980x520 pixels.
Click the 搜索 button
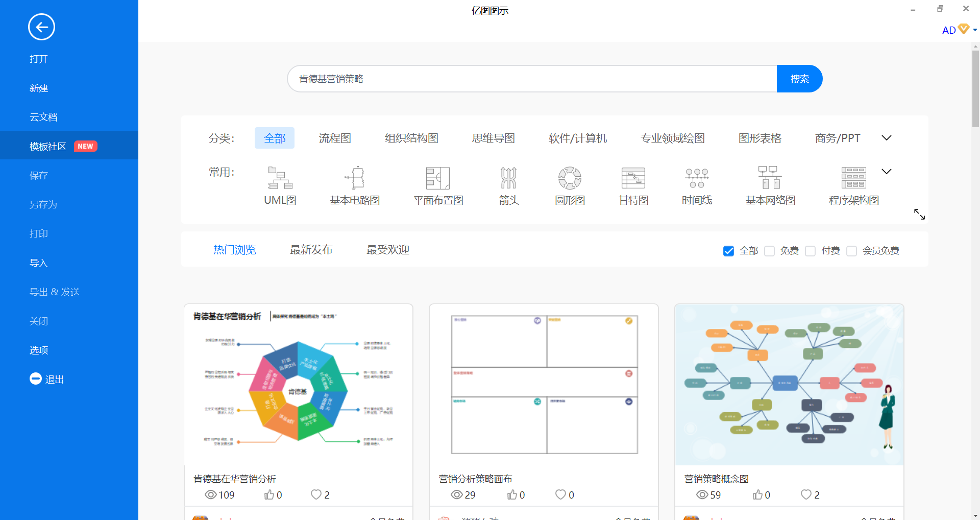click(x=799, y=79)
